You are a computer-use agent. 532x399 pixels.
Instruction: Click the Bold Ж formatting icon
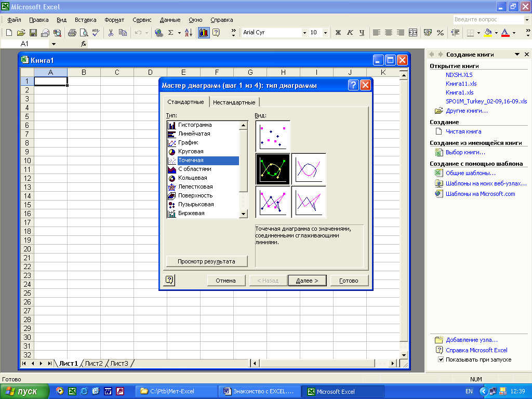click(x=338, y=33)
